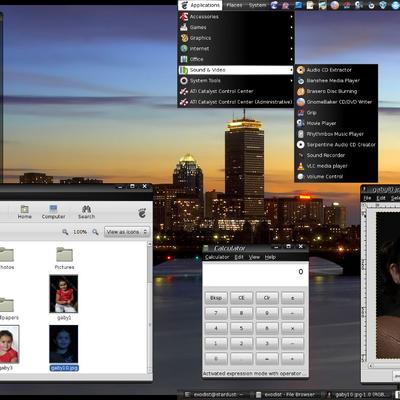This screenshot has height=400, width=400.
Task: Open Computer from the file browser toolbar
Action: pyautogui.click(x=53, y=212)
